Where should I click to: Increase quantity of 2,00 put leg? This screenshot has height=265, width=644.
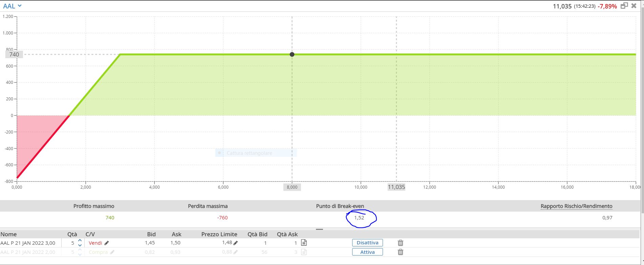tap(80, 249)
